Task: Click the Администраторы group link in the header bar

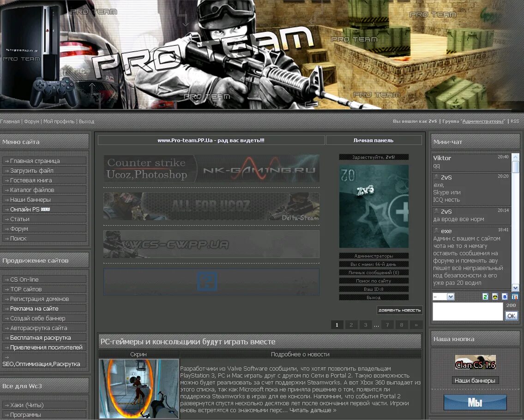Action: click(483, 121)
